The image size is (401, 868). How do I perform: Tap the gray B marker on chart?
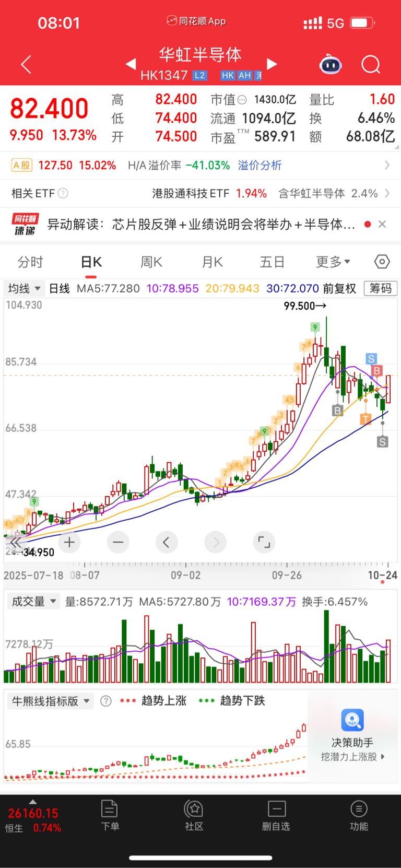(x=337, y=410)
